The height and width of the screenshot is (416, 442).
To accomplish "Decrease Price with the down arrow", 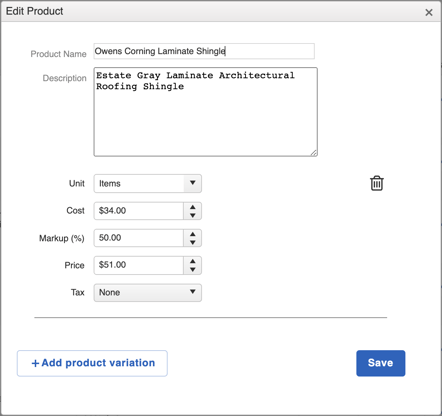I will point(193,270).
